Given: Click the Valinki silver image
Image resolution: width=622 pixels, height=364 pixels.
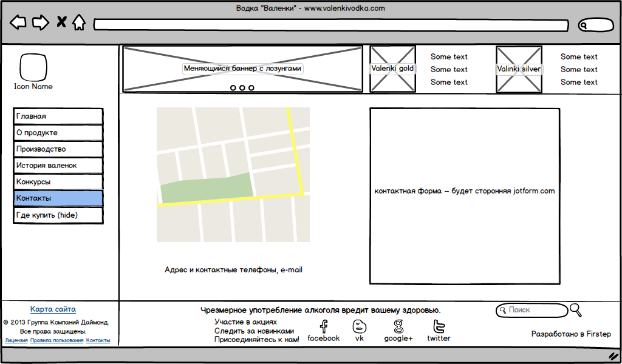Looking at the screenshot, I should tap(519, 69).
